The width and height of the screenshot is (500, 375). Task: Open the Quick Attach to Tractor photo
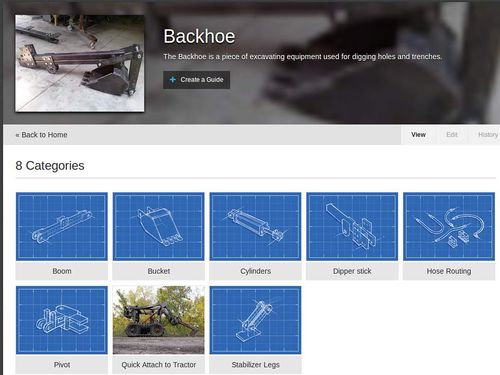click(159, 320)
